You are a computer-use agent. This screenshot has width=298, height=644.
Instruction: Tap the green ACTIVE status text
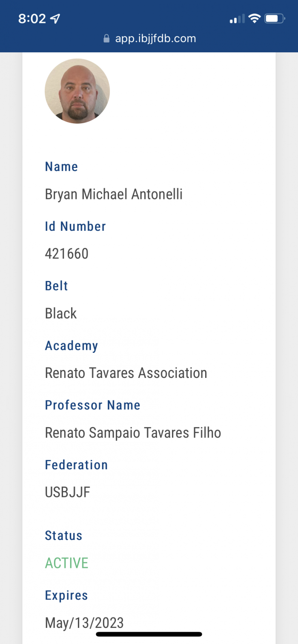67,563
